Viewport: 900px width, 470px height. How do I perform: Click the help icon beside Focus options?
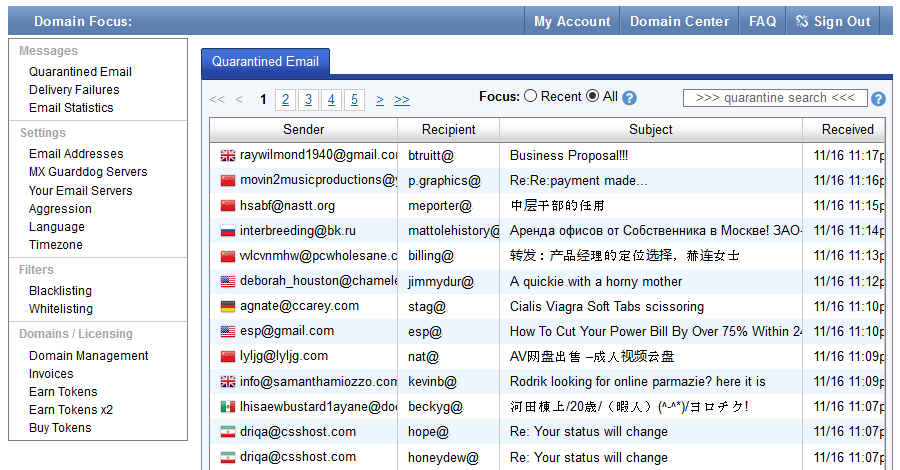(629, 98)
